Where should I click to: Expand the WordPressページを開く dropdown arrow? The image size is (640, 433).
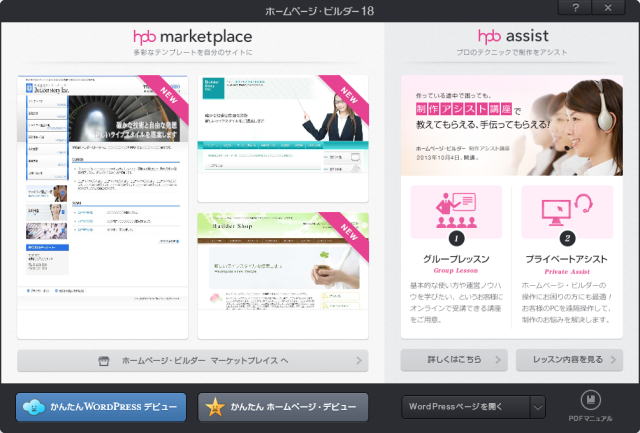click(538, 407)
